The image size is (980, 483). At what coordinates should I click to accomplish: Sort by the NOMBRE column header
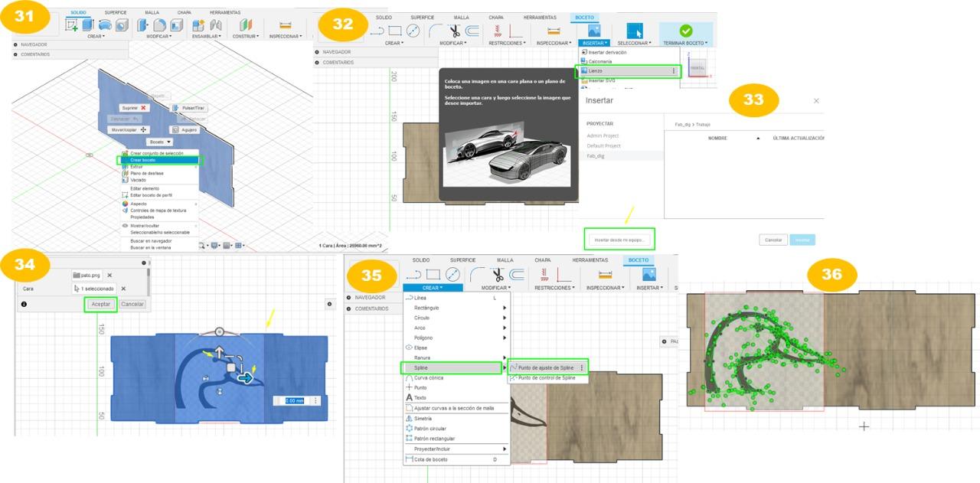(717, 138)
